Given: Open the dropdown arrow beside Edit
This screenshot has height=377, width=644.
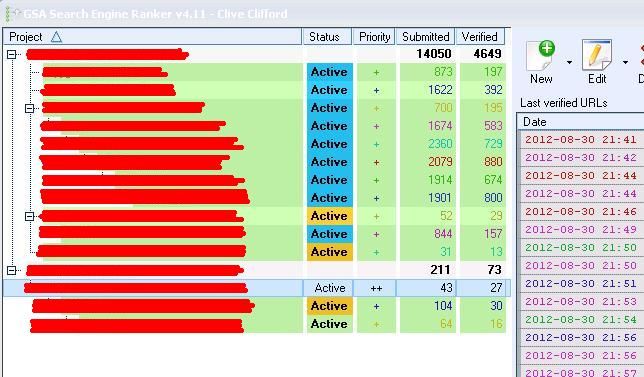Looking at the screenshot, I should click(x=625, y=62).
